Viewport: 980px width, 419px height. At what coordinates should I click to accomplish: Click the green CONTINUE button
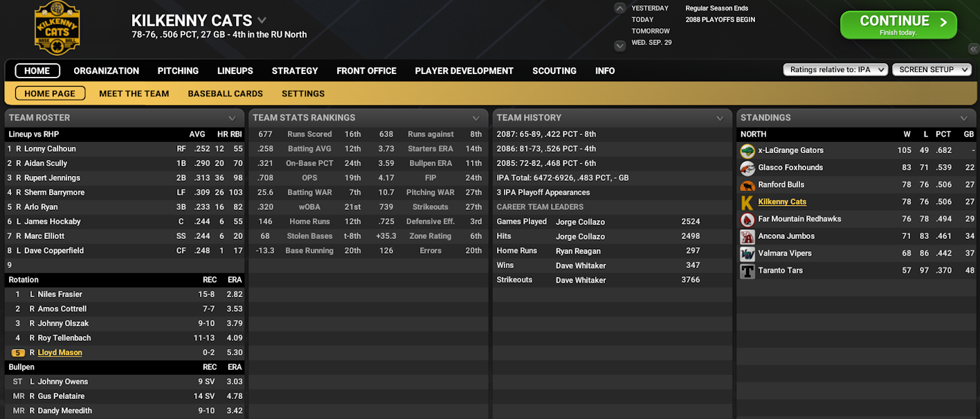pos(898,25)
